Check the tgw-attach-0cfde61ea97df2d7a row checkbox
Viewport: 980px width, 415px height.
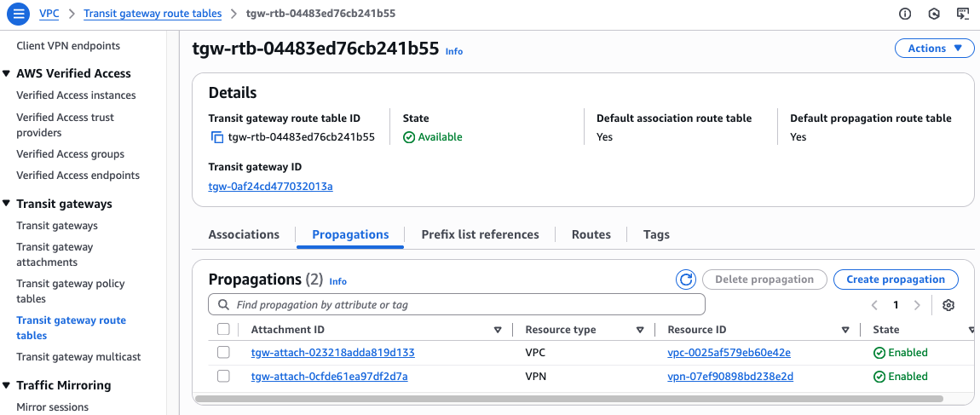coord(223,377)
